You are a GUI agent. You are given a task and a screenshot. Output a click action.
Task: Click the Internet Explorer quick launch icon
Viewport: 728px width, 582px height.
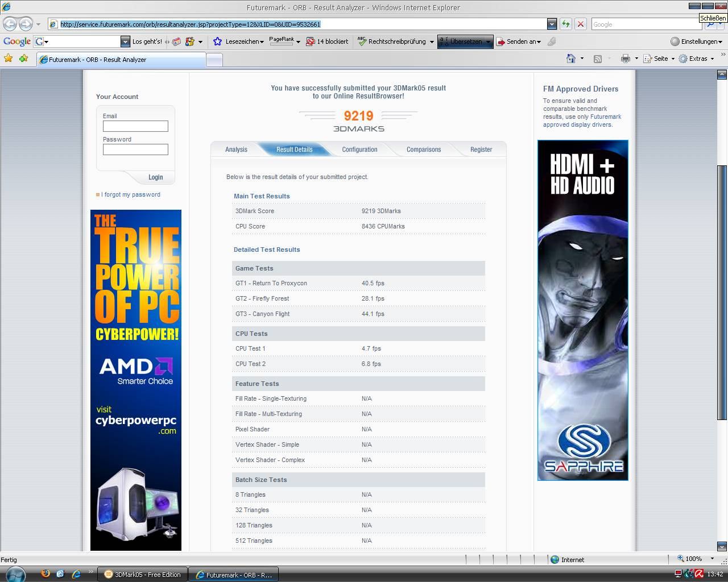pos(76,574)
